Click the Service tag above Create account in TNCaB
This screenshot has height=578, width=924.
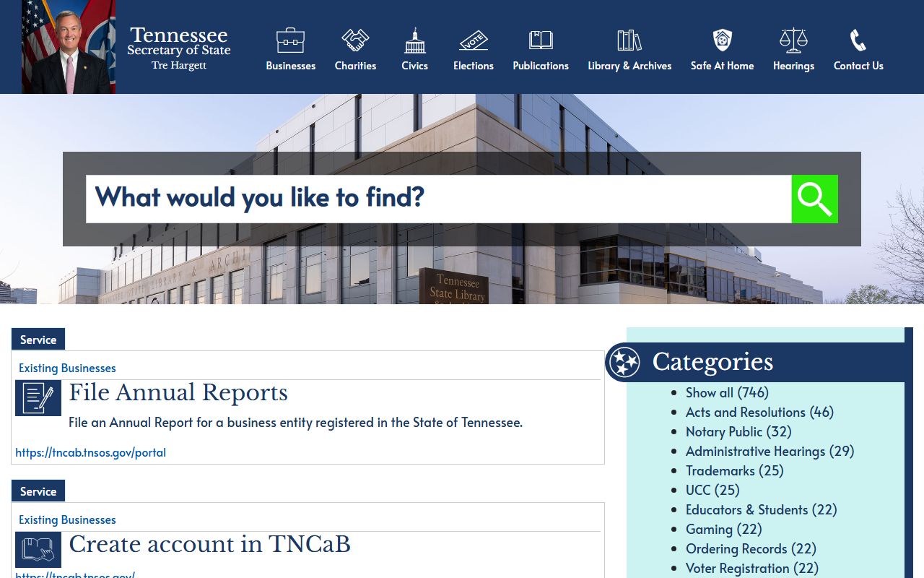(x=38, y=491)
